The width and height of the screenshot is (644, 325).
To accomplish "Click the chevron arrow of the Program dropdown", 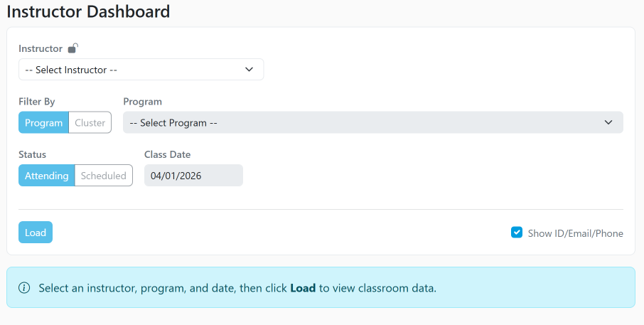I will [608, 122].
